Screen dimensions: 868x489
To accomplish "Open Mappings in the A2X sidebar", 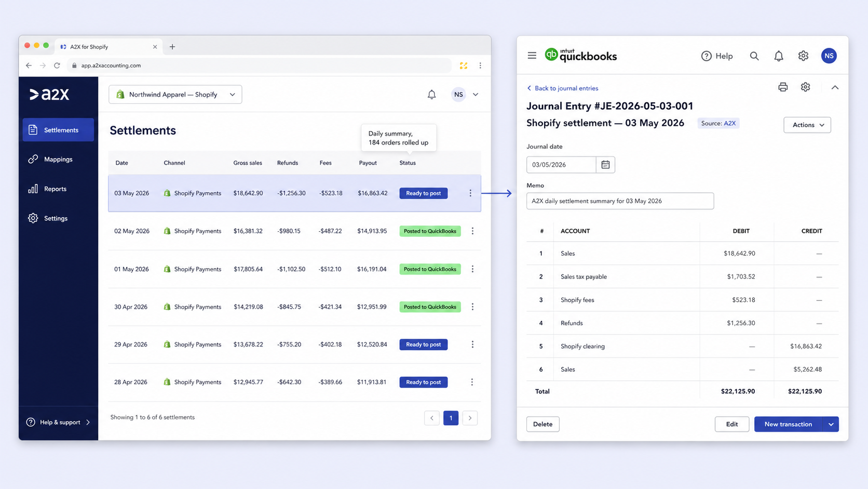I will pyautogui.click(x=58, y=160).
